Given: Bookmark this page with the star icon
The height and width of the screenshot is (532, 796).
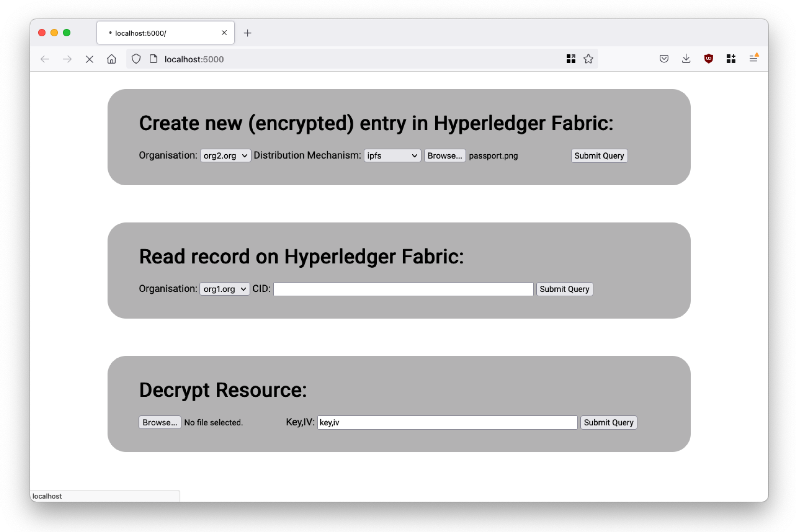Looking at the screenshot, I should pos(588,59).
